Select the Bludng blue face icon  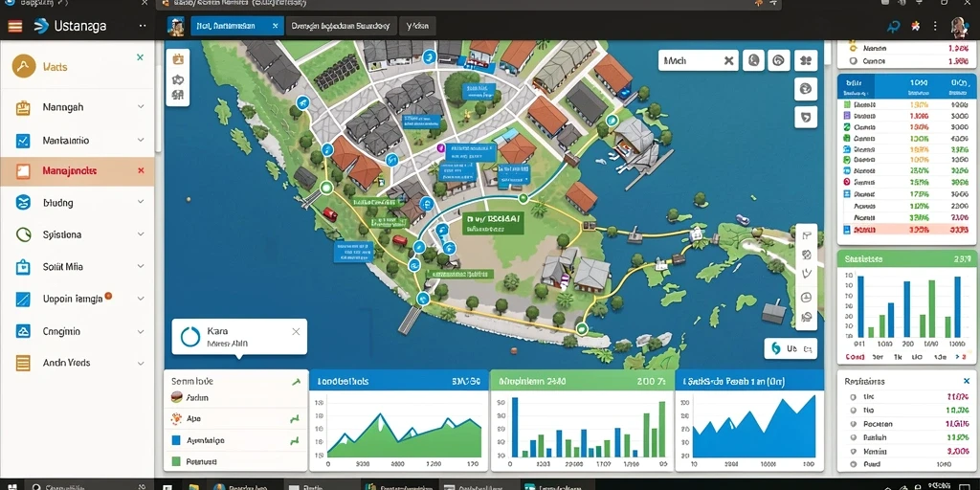(x=23, y=203)
